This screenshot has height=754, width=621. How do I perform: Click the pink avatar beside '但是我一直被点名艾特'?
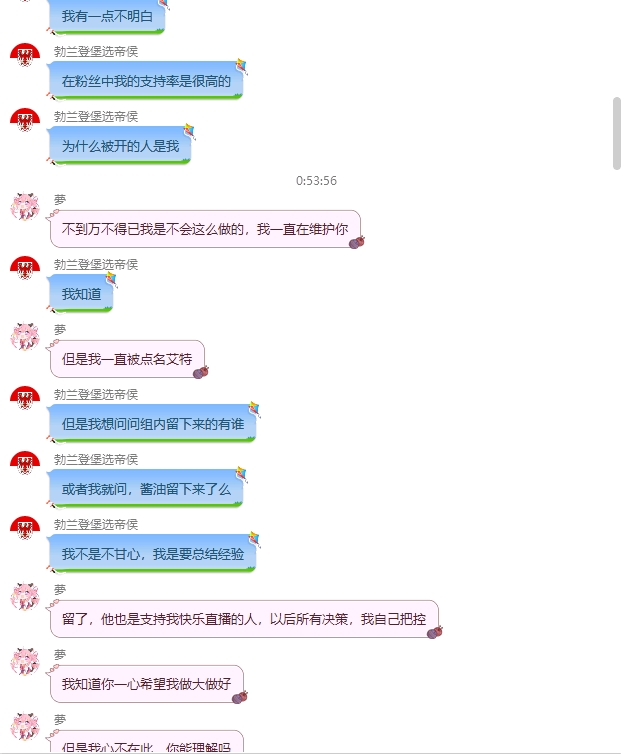[x=25, y=336]
